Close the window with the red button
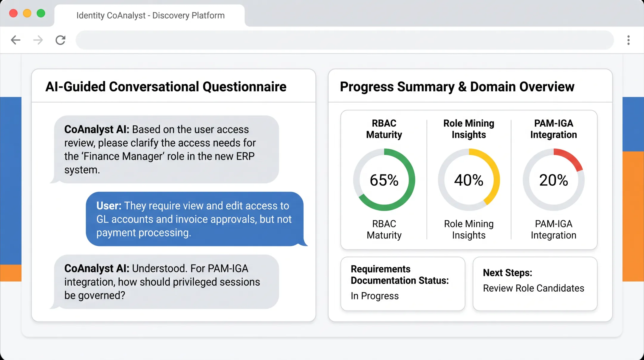 click(13, 13)
